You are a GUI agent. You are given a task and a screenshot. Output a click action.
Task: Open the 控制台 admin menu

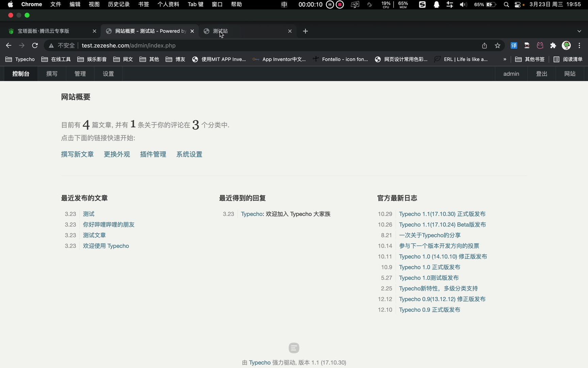[x=21, y=74]
